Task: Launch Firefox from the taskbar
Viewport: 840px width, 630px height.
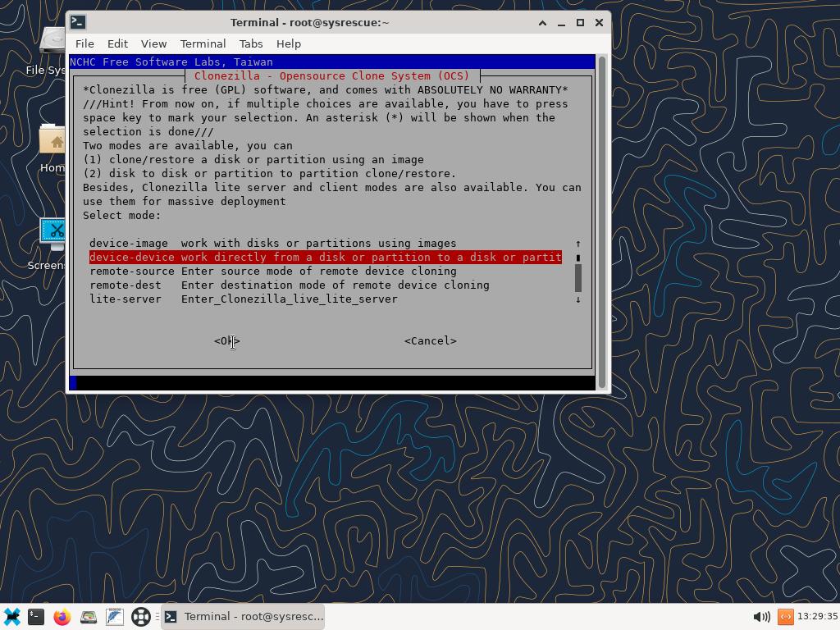Action: [x=62, y=617]
